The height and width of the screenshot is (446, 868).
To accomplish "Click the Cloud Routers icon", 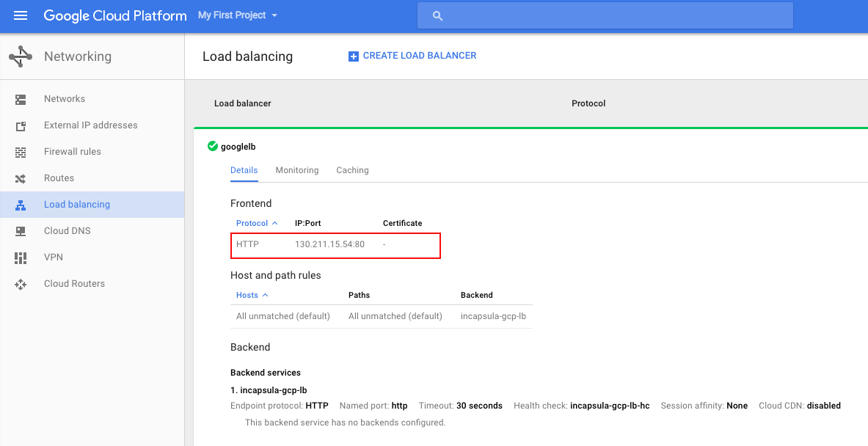I will (21, 284).
